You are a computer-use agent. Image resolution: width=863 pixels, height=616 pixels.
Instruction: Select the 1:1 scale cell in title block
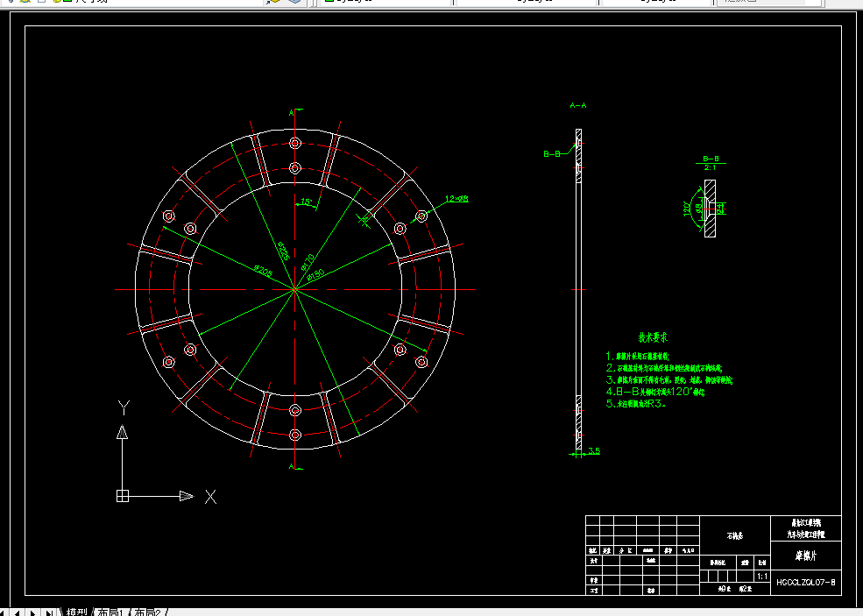tap(762, 577)
